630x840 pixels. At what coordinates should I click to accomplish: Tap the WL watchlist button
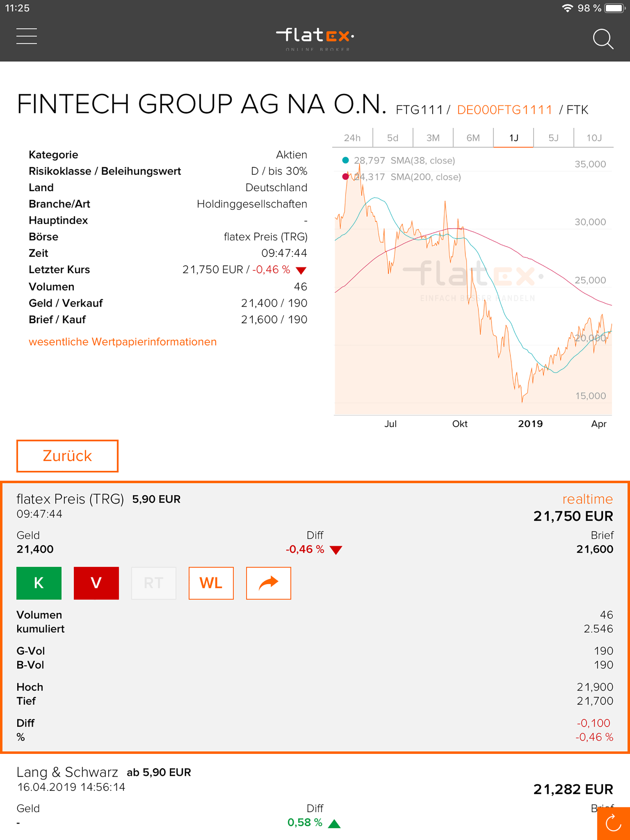pyautogui.click(x=211, y=583)
